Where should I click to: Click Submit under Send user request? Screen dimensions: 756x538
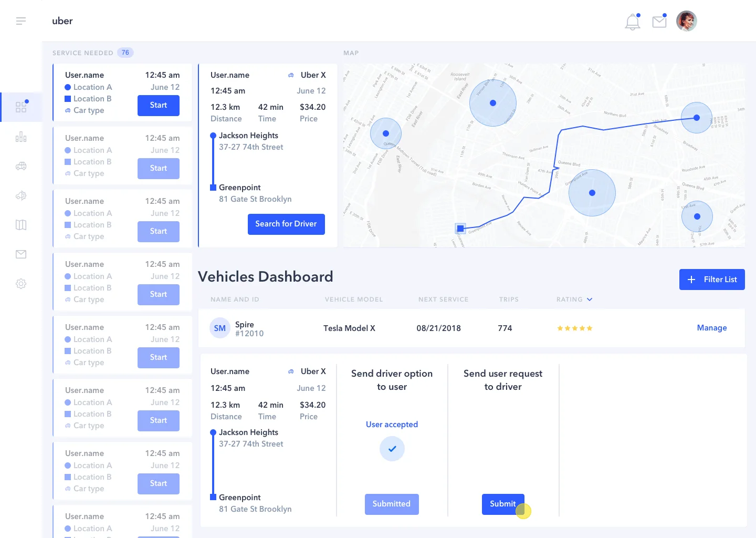coord(503,504)
